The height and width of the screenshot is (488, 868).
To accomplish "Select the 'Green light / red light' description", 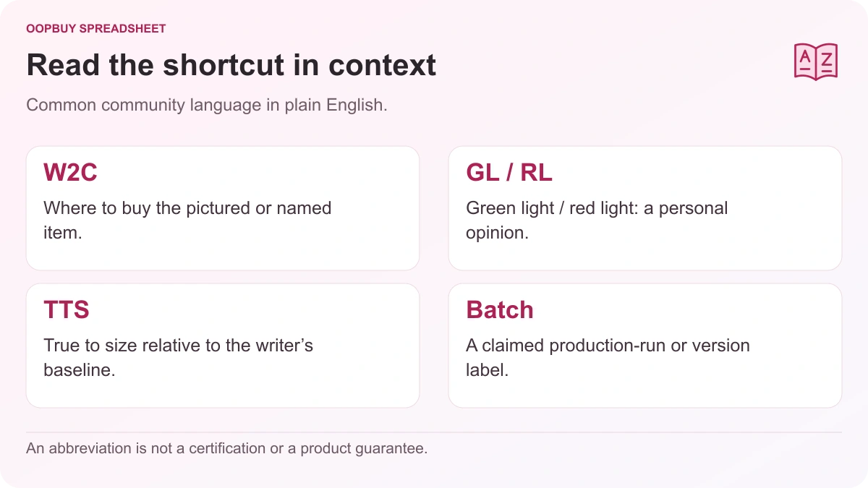I will [597, 221].
